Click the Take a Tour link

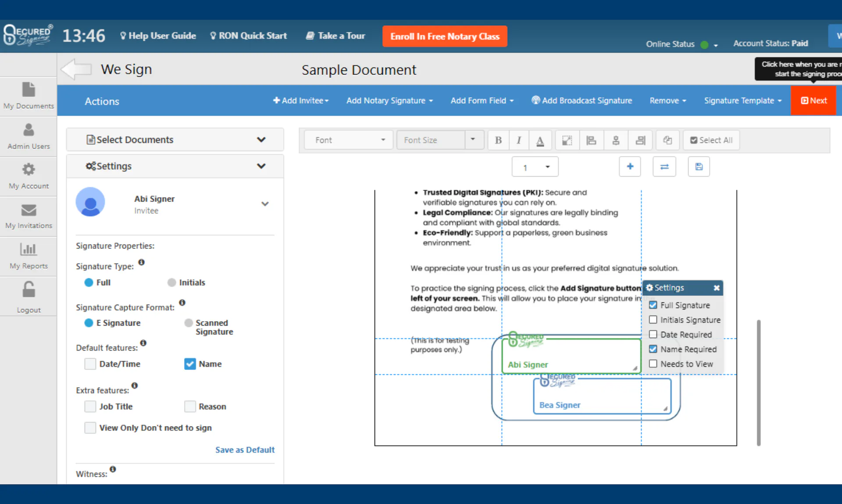tap(335, 36)
